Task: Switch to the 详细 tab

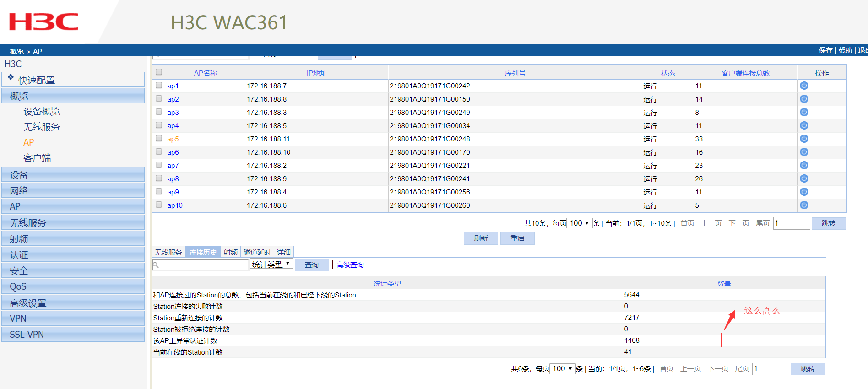Action: [x=284, y=252]
